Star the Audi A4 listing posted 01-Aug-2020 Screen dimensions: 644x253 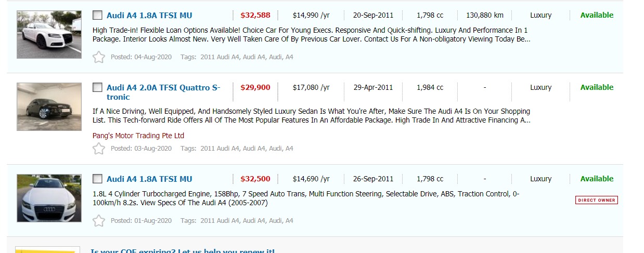click(x=98, y=221)
